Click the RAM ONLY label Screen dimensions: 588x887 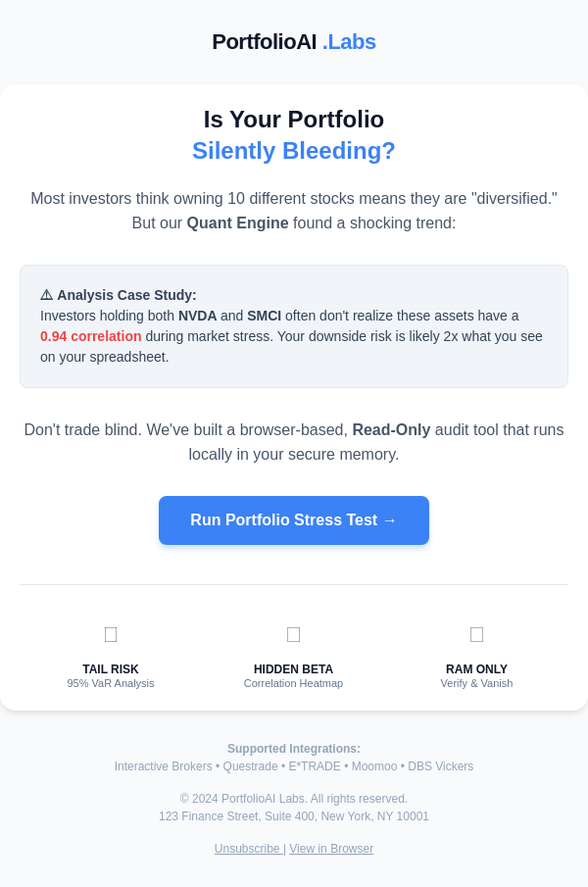(x=476, y=669)
